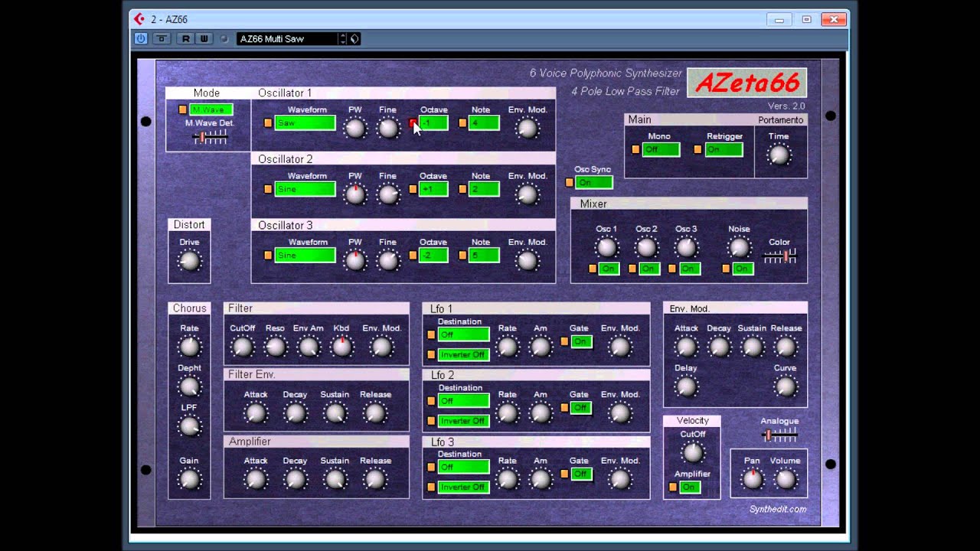The height and width of the screenshot is (551, 980).
Task: Click the AZeta66 logo
Action: [746, 83]
